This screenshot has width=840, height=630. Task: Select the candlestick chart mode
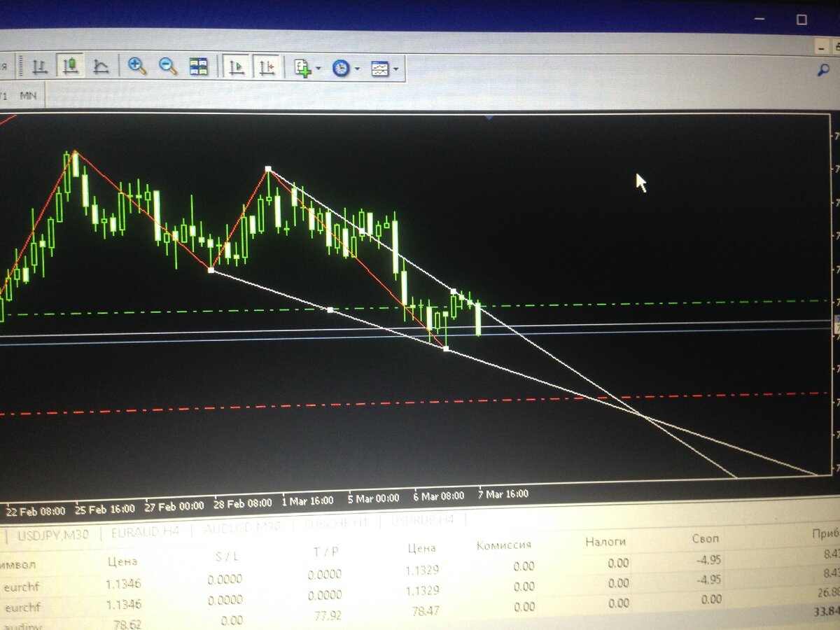(70, 67)
